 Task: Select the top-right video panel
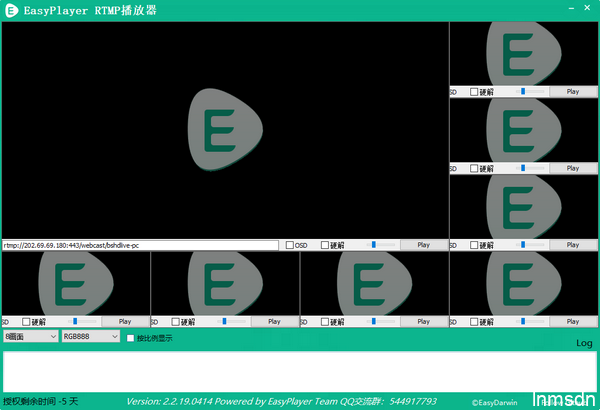pyautogui.click(x=524, y=54)
